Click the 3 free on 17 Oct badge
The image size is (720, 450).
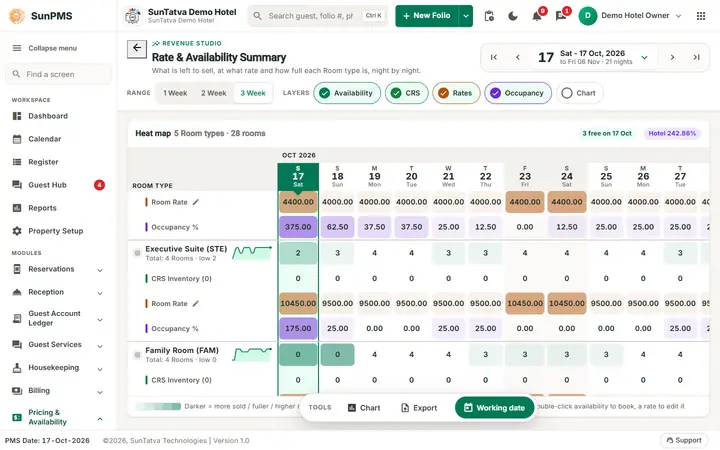click(x=607, y=134)
